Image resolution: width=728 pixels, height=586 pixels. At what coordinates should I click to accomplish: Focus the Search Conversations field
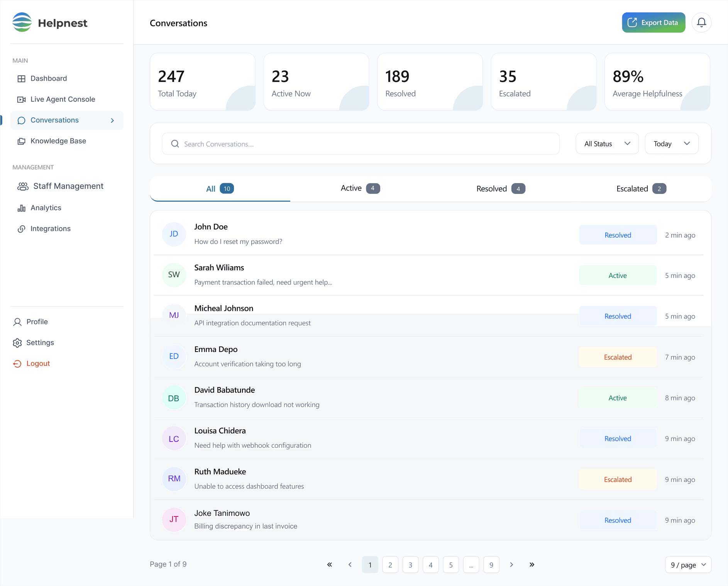click(361, 144)
